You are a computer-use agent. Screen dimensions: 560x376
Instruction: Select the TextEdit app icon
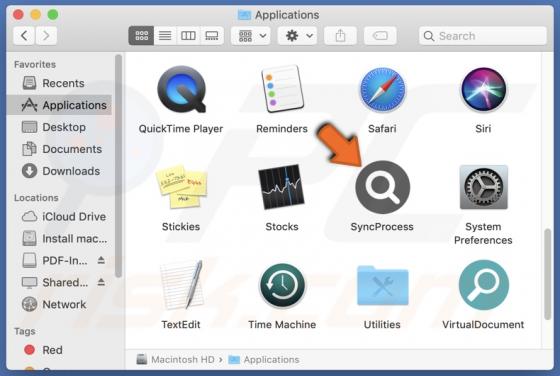(x=181, y=285)
